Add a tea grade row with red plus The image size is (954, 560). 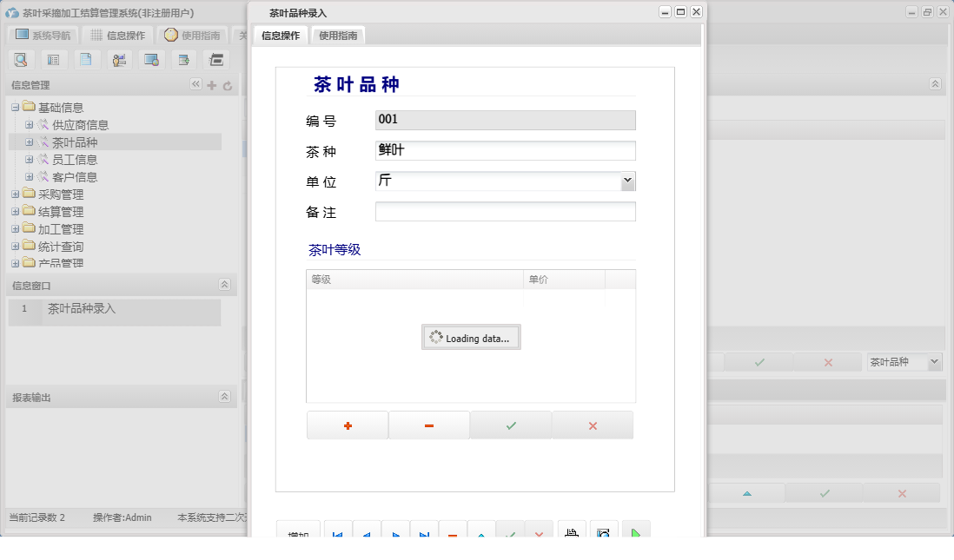(348, 425)
